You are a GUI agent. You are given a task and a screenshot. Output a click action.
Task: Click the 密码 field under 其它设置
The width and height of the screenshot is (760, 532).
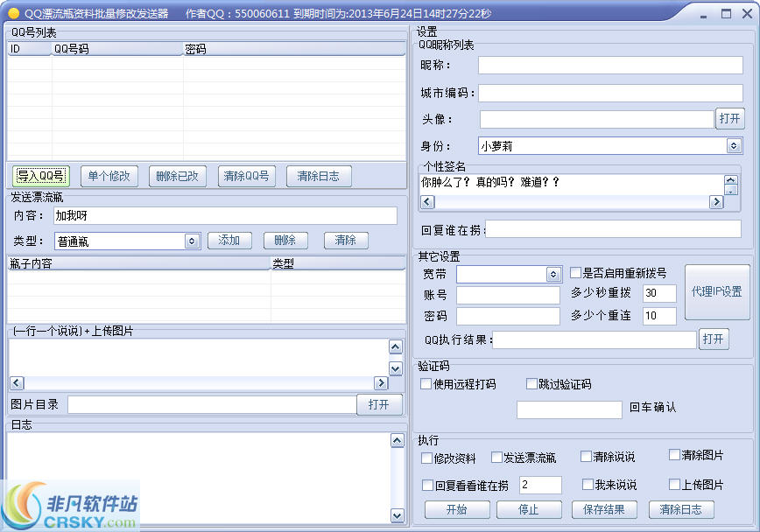pos(508,317)
